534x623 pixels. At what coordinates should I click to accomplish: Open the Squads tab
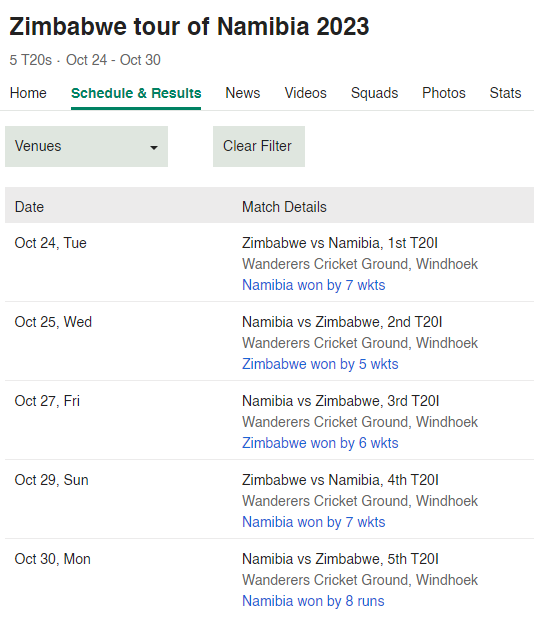374,93
